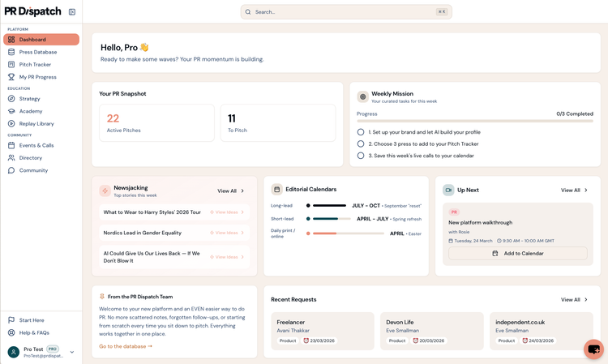This screenshot has width=608, height=364.
Task: Click the Pitch Tracker icon
Action: pyautogui.click(x=11, y=64)
